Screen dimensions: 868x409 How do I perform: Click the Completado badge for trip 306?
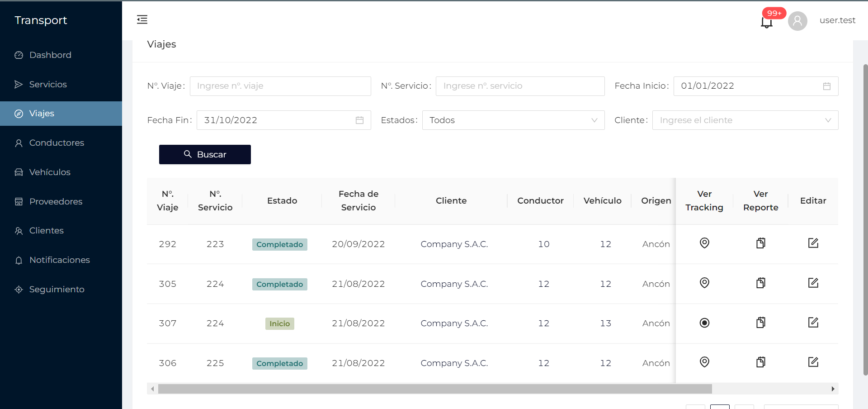pos(280,363)
